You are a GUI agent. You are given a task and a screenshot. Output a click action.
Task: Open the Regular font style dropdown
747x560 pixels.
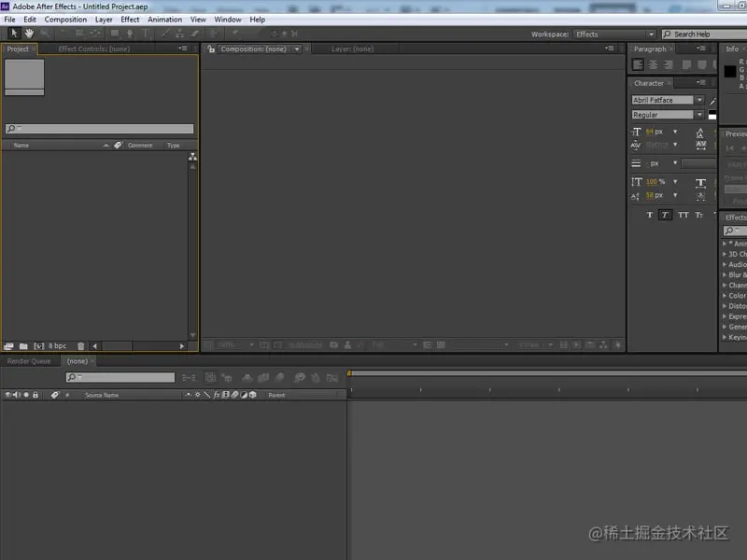point(699,115)
